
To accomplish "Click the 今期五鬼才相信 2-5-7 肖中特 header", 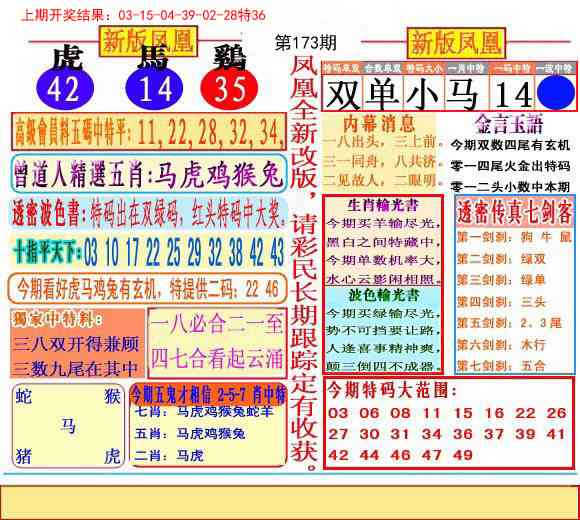I will 208,396.
